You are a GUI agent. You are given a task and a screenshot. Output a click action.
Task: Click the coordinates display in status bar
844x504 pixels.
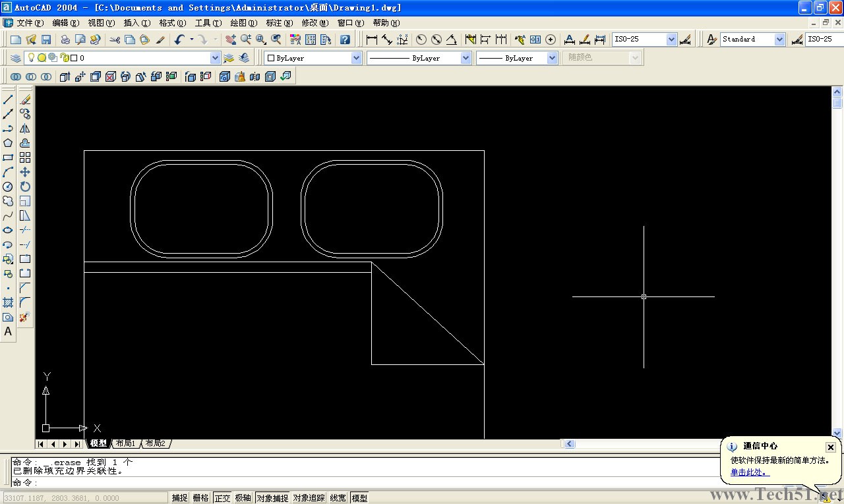tap(84, 498)
